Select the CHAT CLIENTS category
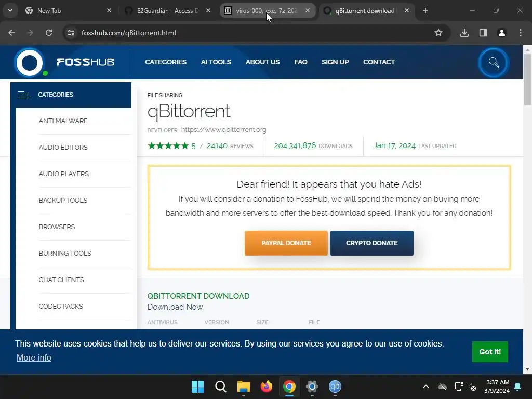 coord(61,280)
